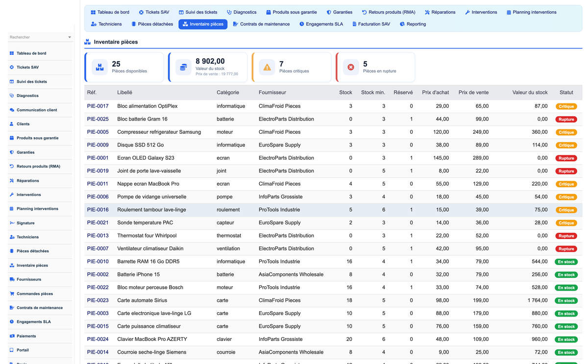588x364 pixels.
Task: Click the Communication client chat icon
Action: pos(12,110)
